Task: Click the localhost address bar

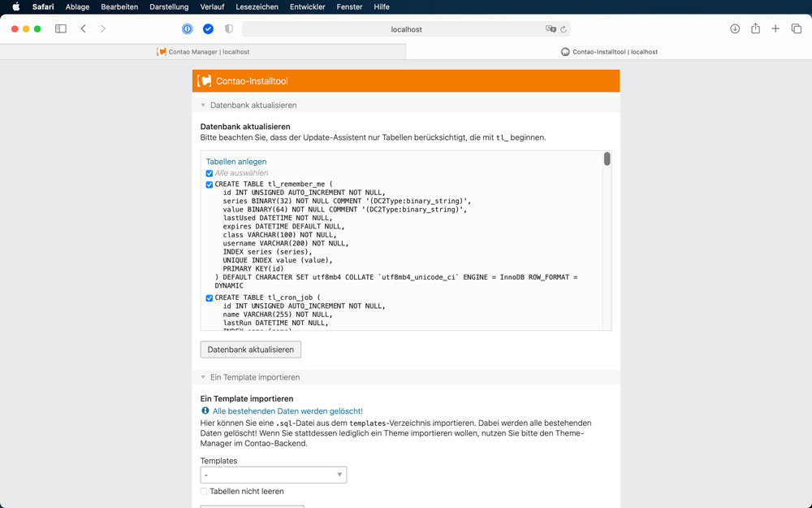Action: [406, 29]
